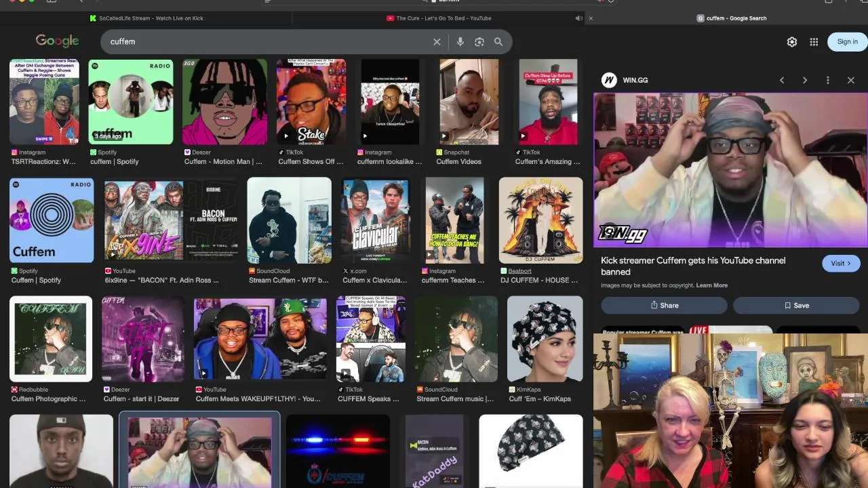
Task: Open Cuffem start it Deezer thumbnail
Action: pyautogui.click(x=143, y=339)
